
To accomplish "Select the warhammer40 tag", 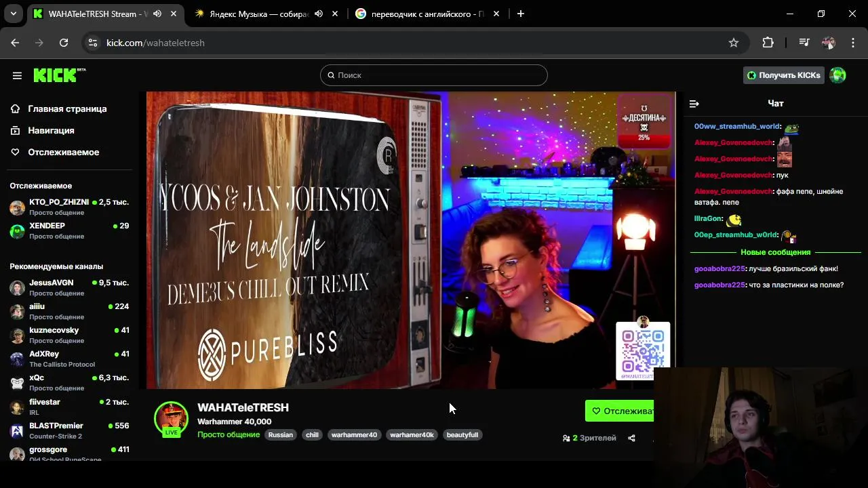I will click(x=354, y=435).
